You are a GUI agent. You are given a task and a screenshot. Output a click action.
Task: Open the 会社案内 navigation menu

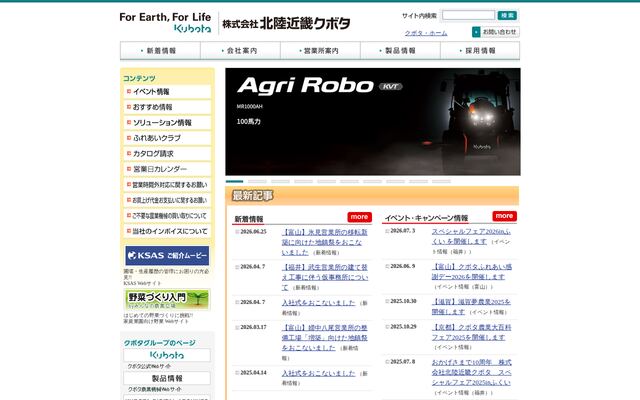240,51
